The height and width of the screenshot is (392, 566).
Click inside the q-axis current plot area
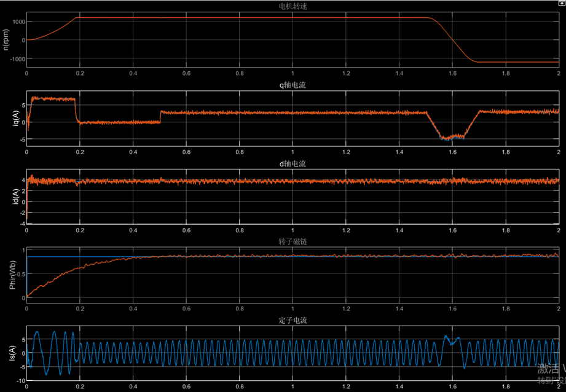pyautogui.click(x=293, y=119)
